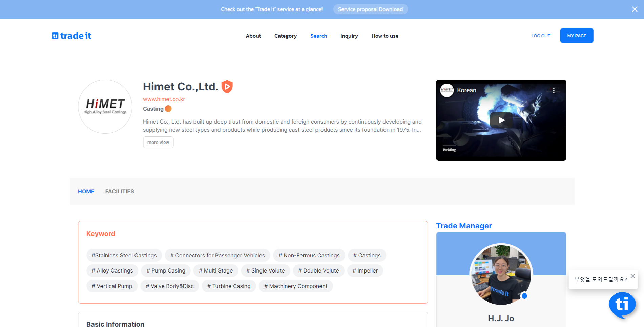Click the Himet company logo image
This screenshot has width=644, height=327.
point(105,107)
